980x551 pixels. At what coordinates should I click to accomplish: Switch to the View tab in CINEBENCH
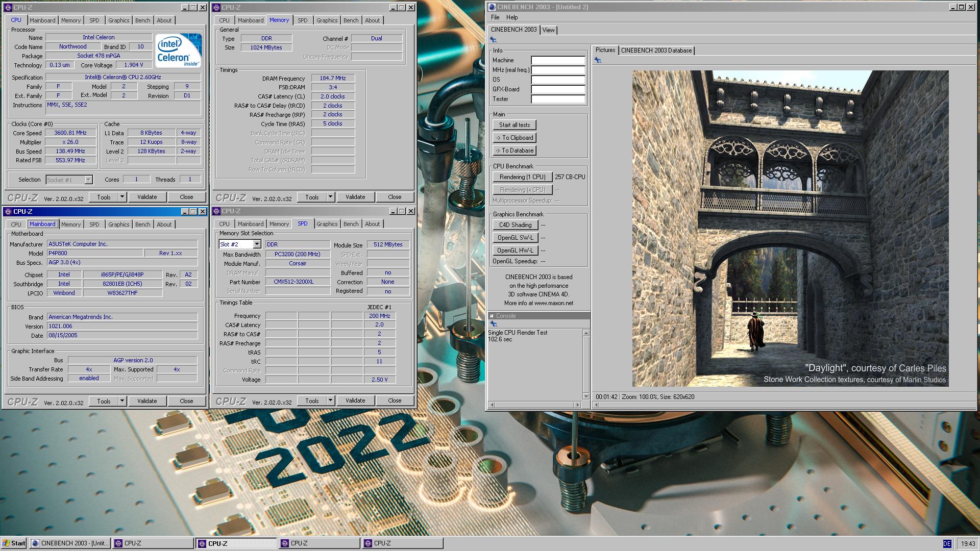click(548, 30)
